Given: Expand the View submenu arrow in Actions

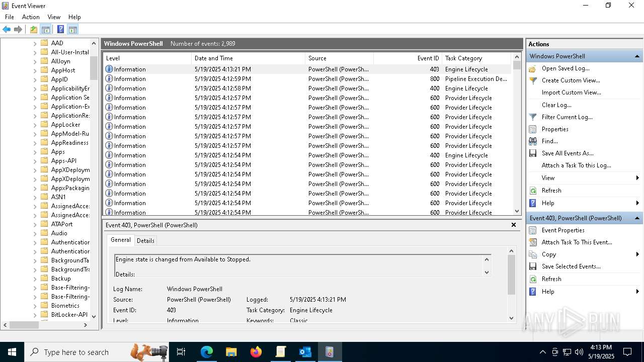Looking at the screenshot, I should [x=637, y=178].
